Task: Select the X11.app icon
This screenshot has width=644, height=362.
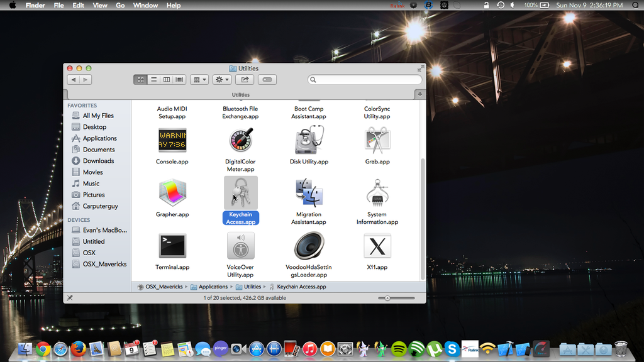Action: (x=377, y=246)
